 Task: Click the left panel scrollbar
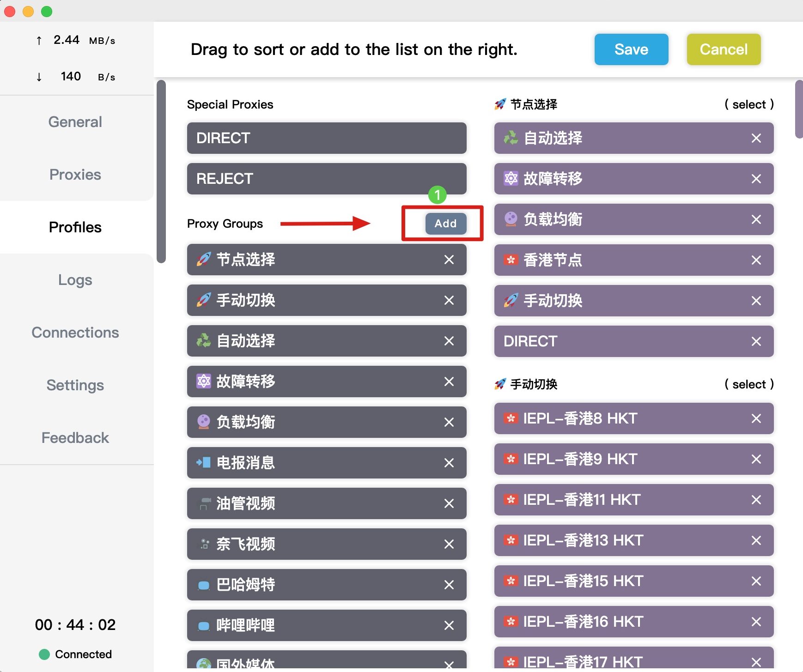(x=161, y=172)
